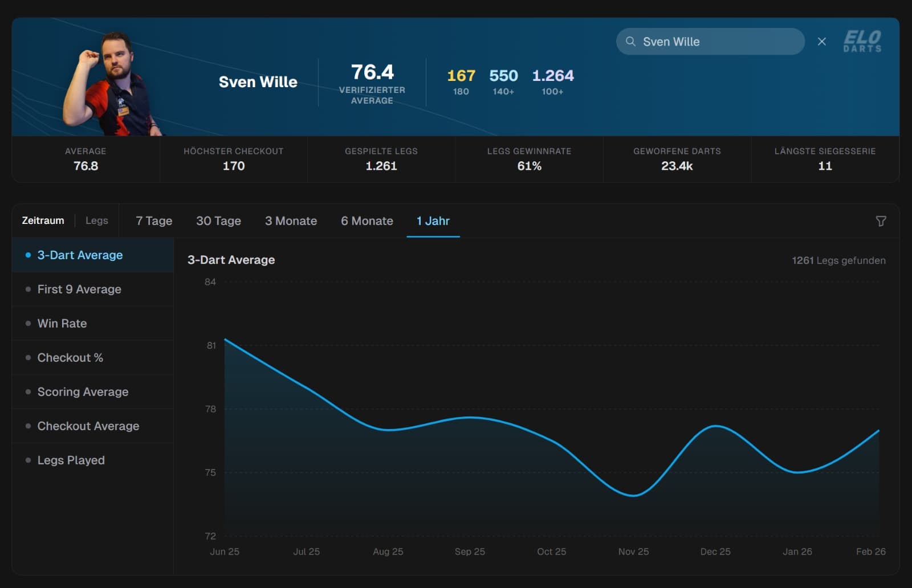Image resolution: width=912 pixels, height=588 pixels.
Task: Click the magnifier icon in the search bar
Action: 630,41
